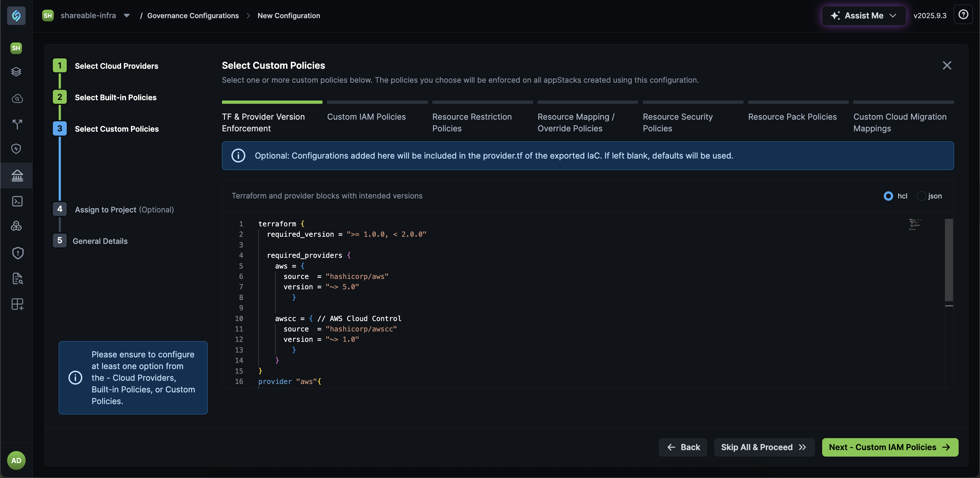Click the sparkle icon on Assist Me
Viewport: 980px width, 478px height.
click(x=835, y=16)
